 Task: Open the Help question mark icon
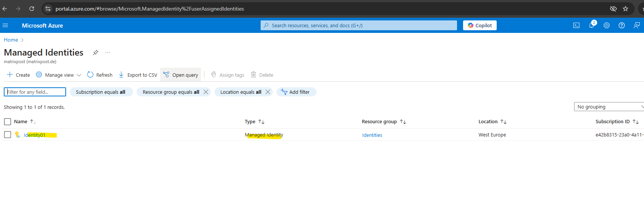(x=622, y=25)
